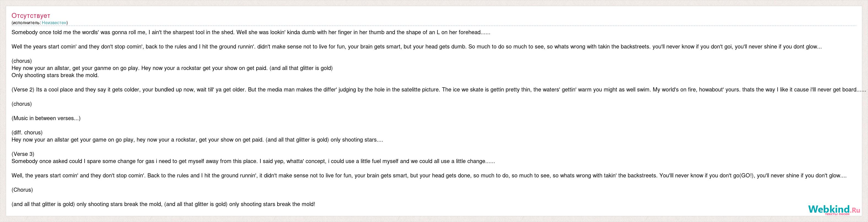Click the "Only shooting stars break the mold." line

pos(55,75)
